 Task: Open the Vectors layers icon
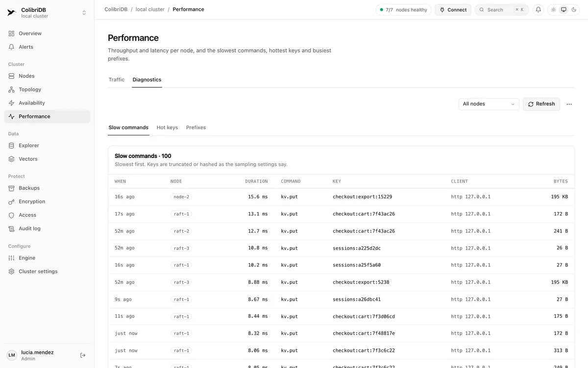click(x=11, y=159)
